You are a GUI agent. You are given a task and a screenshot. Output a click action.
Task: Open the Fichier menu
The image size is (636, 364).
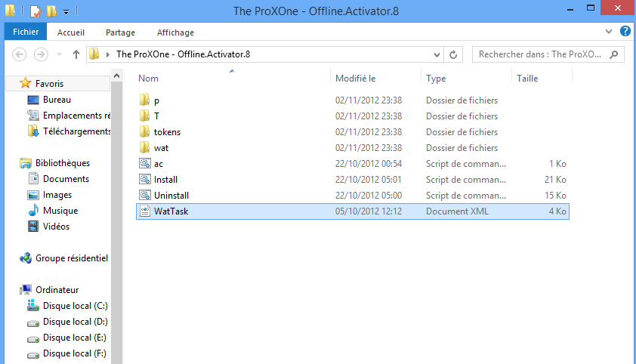(x=26, y=32)
